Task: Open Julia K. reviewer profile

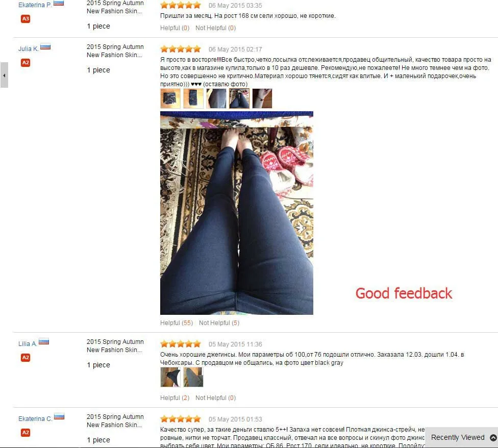Action: click(28, 49)
